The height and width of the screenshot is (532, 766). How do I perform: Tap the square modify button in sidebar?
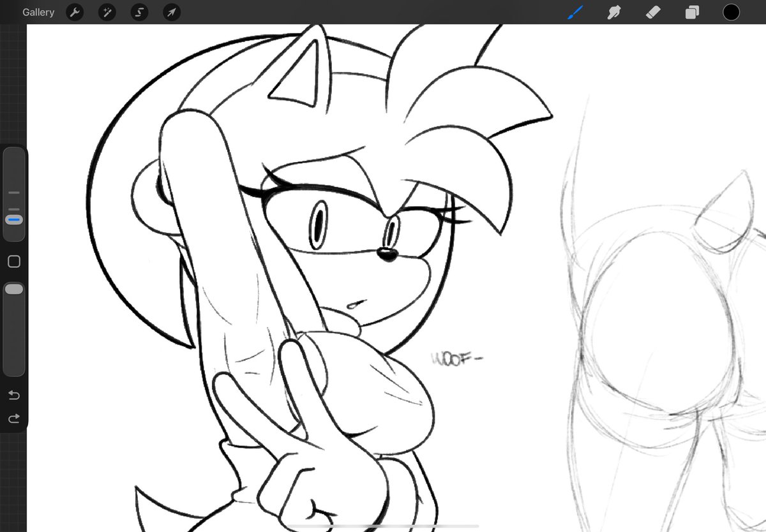click(x=14, y=262)
